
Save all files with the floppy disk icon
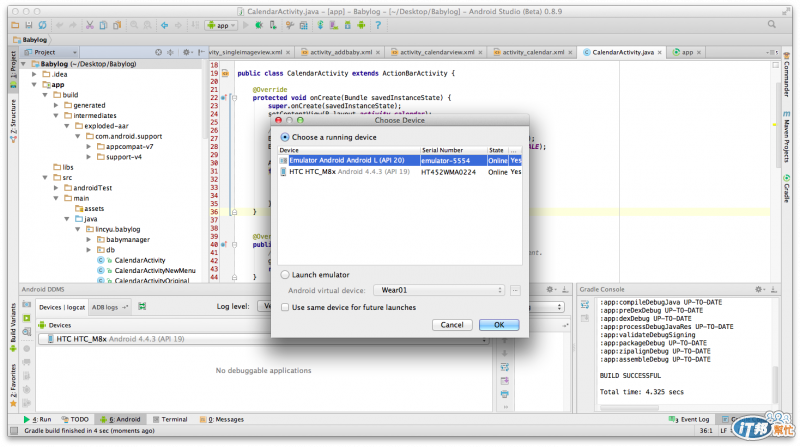(x=29, y=25)
